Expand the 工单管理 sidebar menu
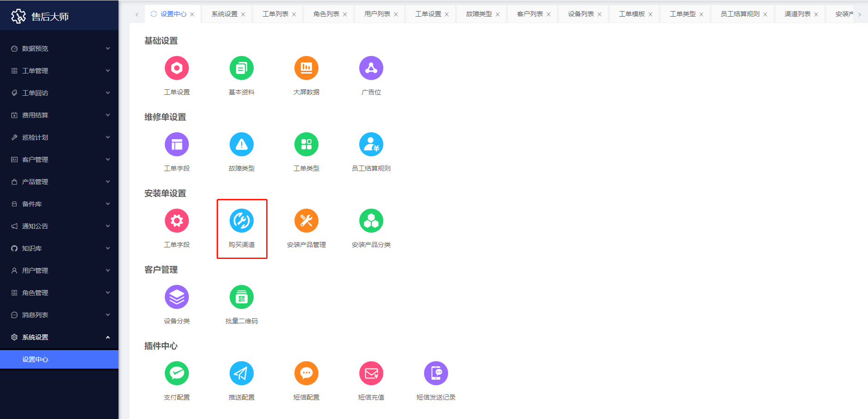 click(x=59, y=71)
